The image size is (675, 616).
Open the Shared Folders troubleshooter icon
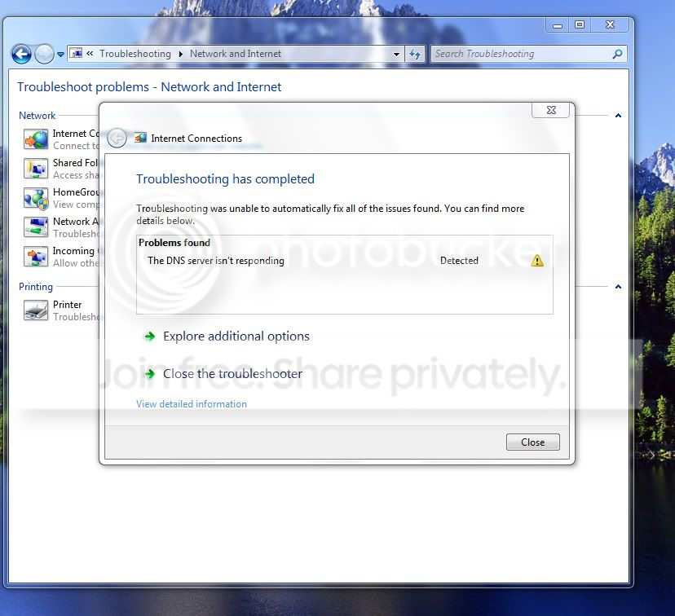pos(36,169)
